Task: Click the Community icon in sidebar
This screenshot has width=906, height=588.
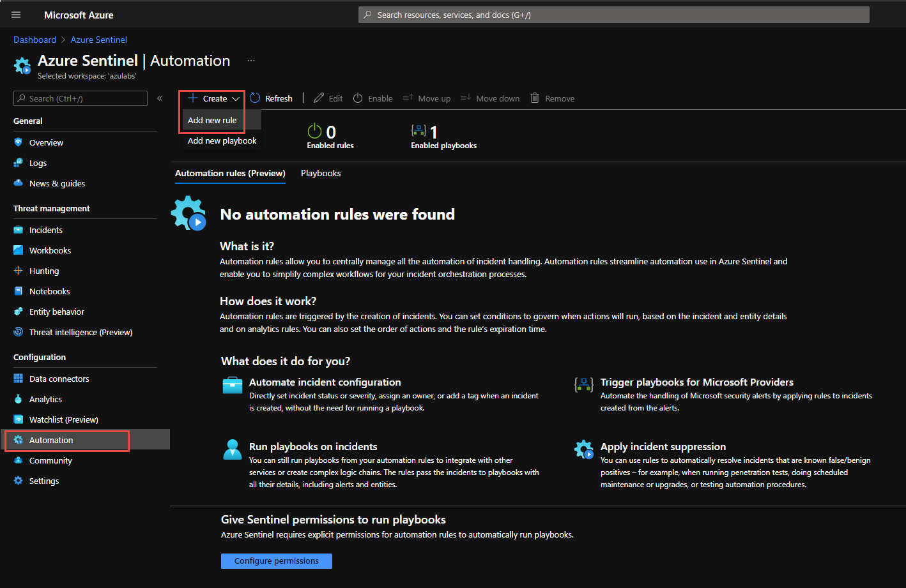Action: point(18,460)
